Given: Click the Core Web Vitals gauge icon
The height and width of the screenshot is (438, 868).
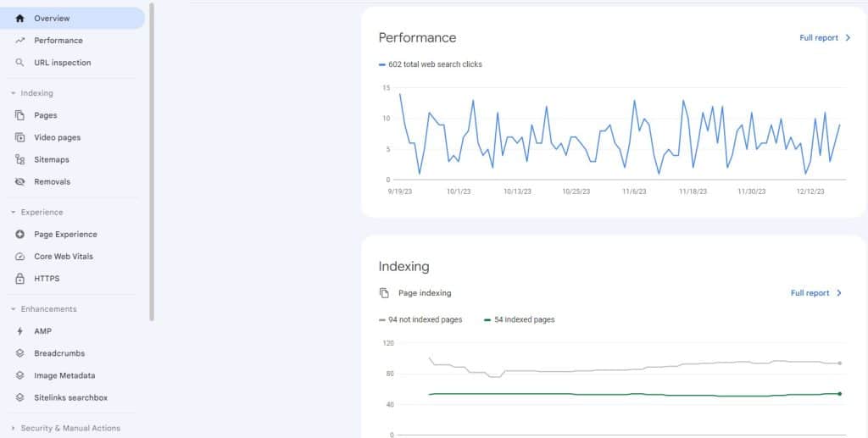Looking at the screenshot, I should pyautogui.click(x=19, y=257).
